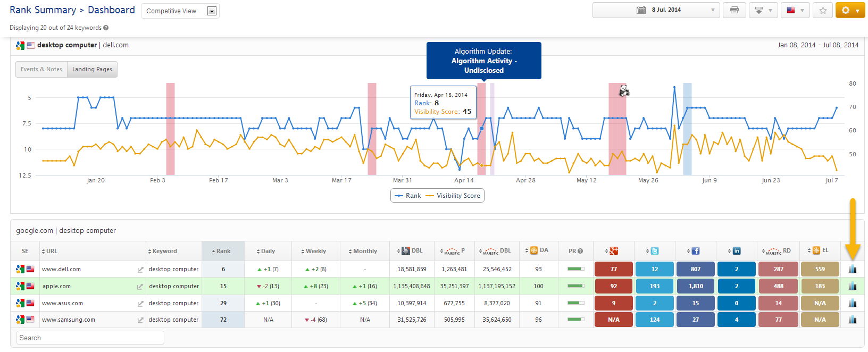Open the Competitive View dropdown

coord(180,11)
